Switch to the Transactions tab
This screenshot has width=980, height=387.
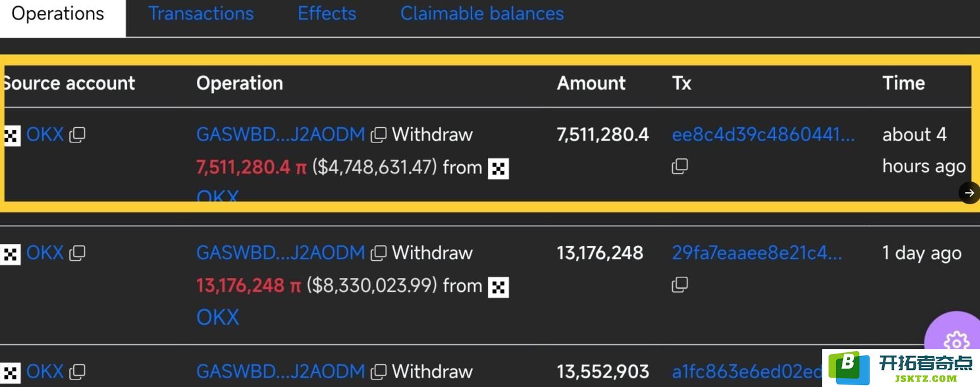[x=201, y=13]
